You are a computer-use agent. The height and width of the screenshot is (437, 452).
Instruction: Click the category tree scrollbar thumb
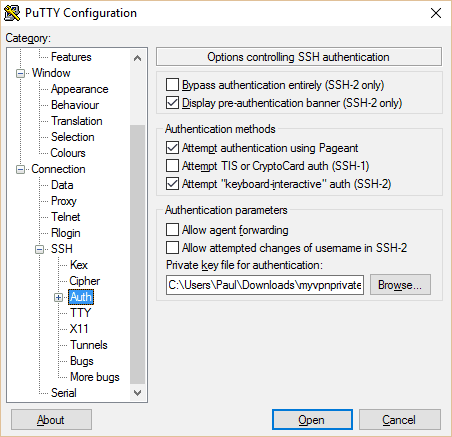pos(137,254)
